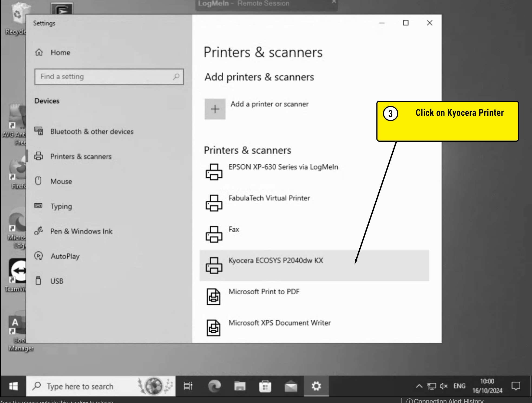
Task: Click the EPSON XP-630 printer icon
Action: click(214, 172)
